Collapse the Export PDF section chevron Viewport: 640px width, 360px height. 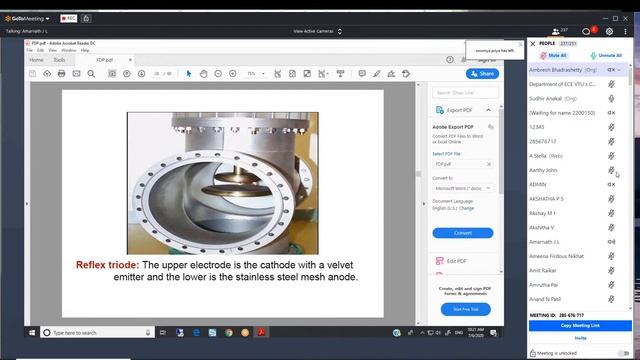pos(488,110)
